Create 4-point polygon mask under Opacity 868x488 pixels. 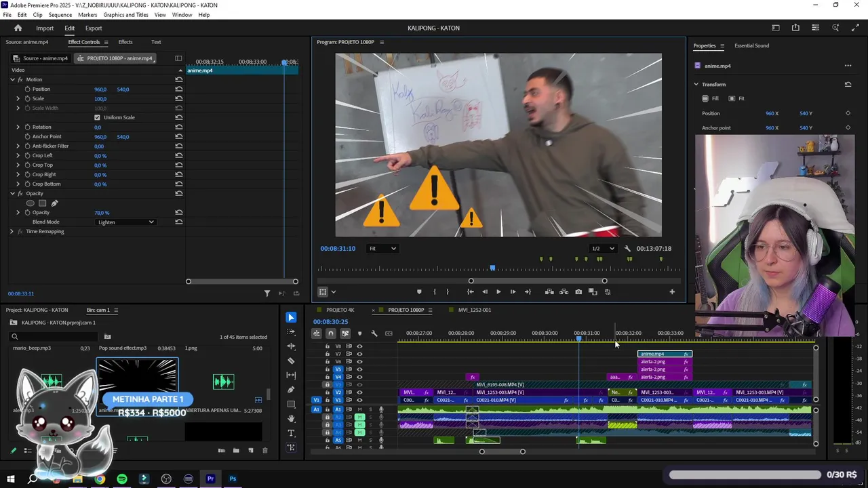(x=42, y=203)
